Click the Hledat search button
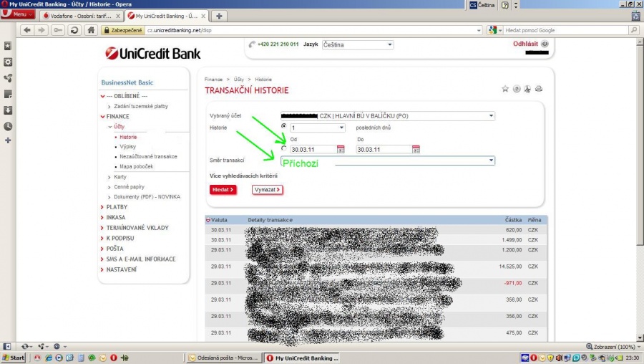Viewport: 644px width, 364px height. [223, 190]
